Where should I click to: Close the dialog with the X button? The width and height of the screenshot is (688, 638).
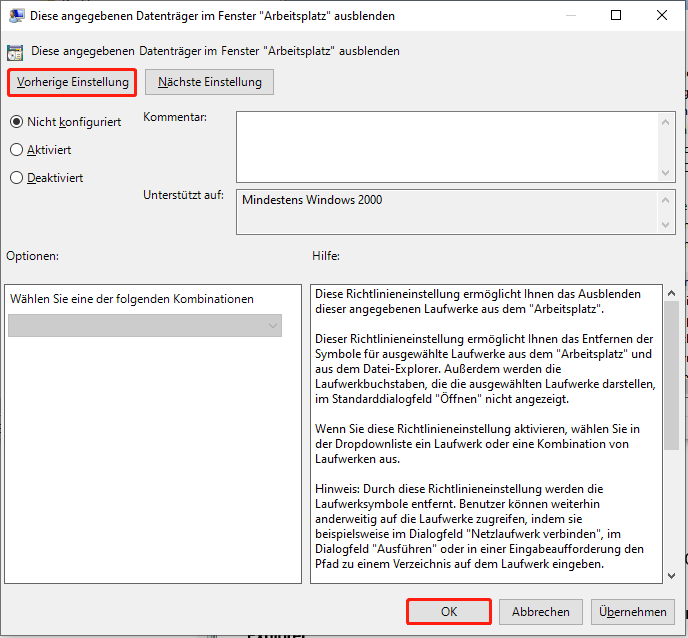[x=662, y=16]
